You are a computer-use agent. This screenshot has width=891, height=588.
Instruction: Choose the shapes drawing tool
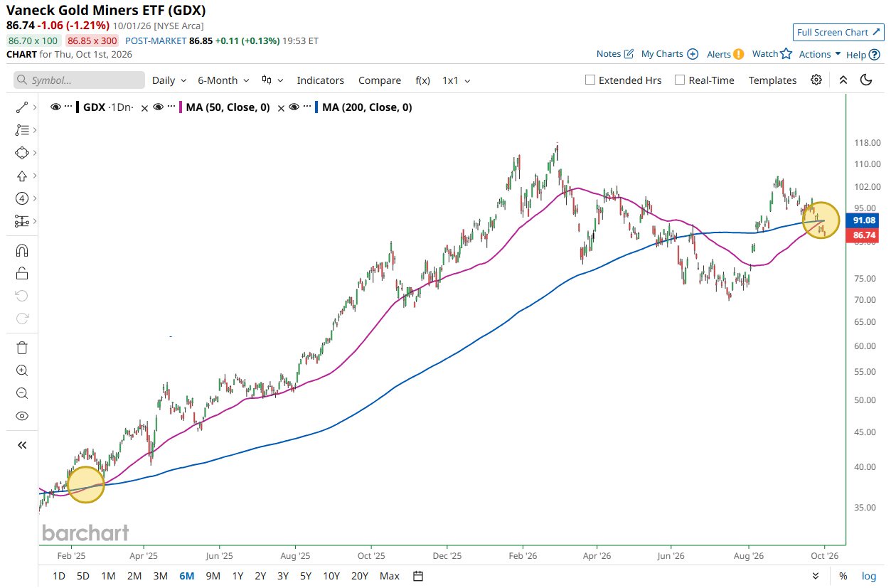click(x=21, y=153)
